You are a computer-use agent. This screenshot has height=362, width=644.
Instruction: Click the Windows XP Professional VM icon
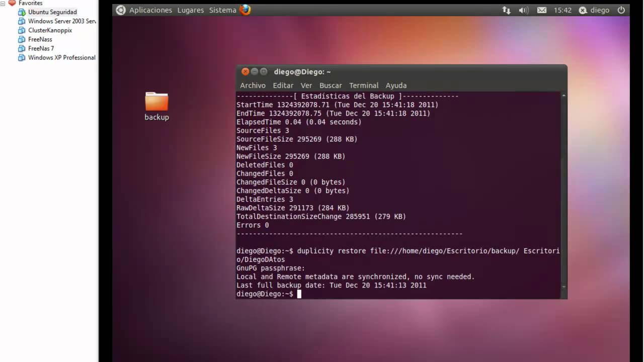22,57
